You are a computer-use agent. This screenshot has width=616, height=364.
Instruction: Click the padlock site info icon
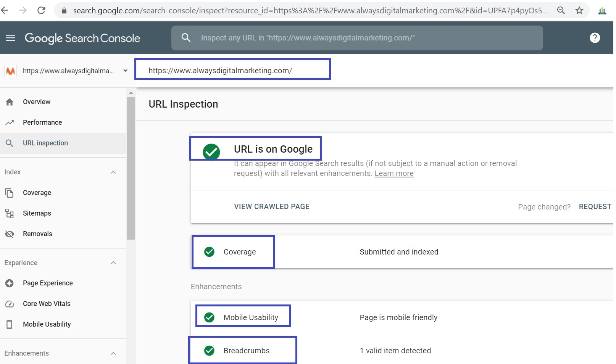click(64, 11)
